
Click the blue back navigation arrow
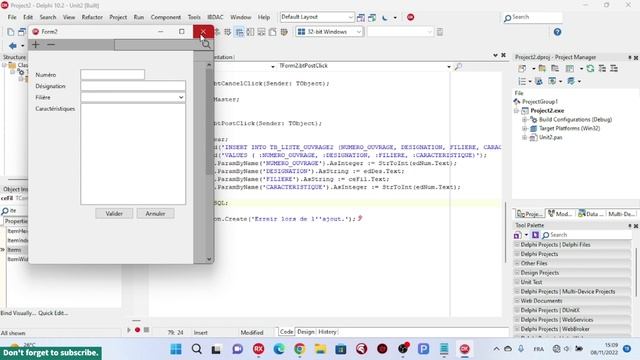(13, 46)
